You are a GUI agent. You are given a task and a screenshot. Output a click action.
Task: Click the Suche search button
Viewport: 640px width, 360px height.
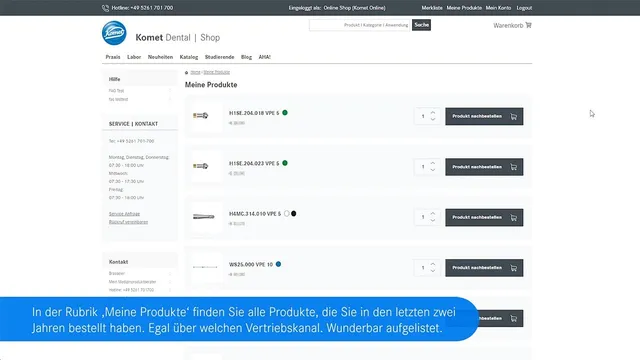coord(421,25)
